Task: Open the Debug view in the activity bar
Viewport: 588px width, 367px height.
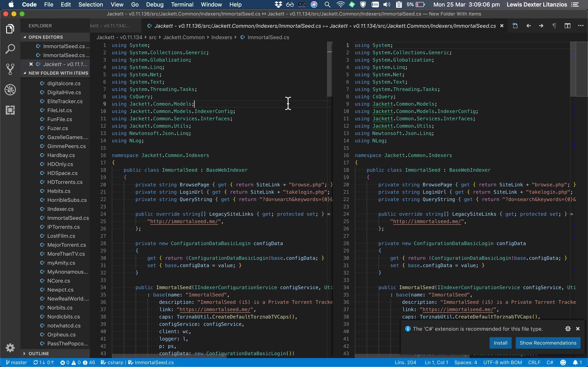Action: pos(10,90)
